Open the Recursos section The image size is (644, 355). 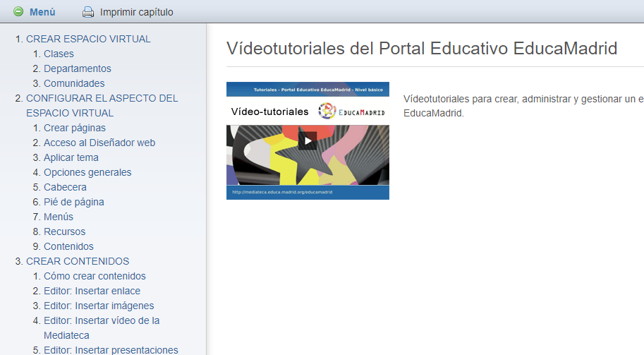tap(64, 231)
